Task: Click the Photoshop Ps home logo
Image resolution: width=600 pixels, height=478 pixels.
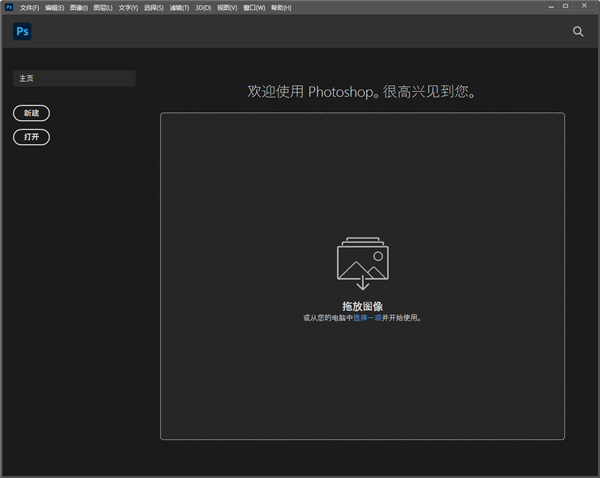Action: tap(22, 31)
